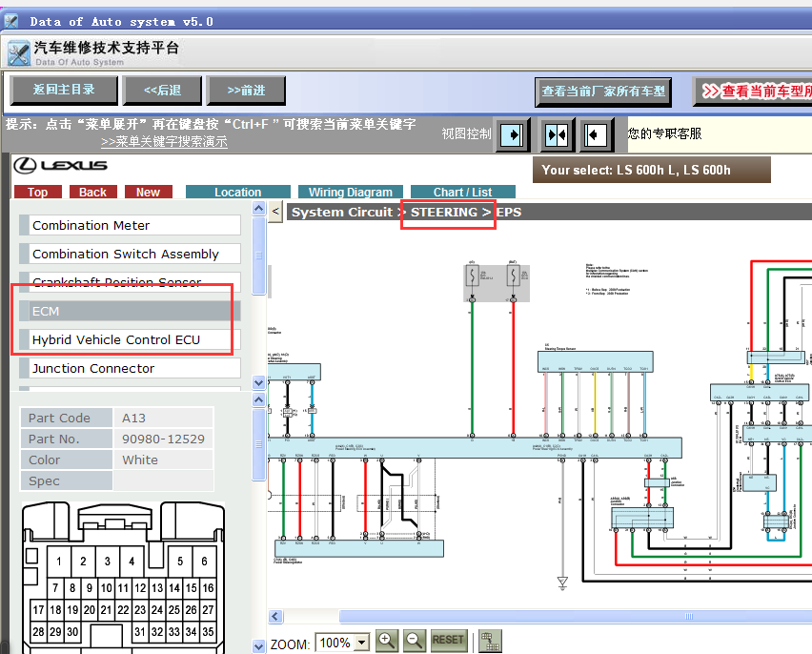Image resolution: width=812 pixels, height=654 pixels.
Task: Click connector pin 1 in diagram
Action: (59, 562)
